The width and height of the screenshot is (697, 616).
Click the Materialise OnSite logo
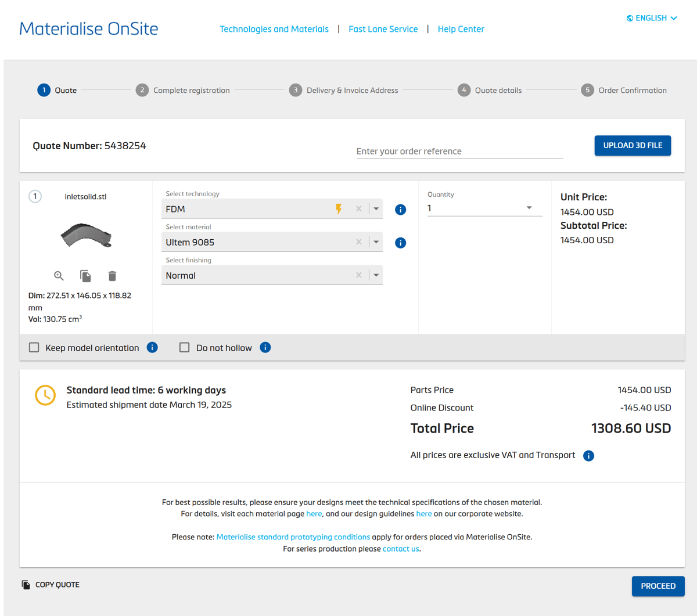(x=89, y=28)
